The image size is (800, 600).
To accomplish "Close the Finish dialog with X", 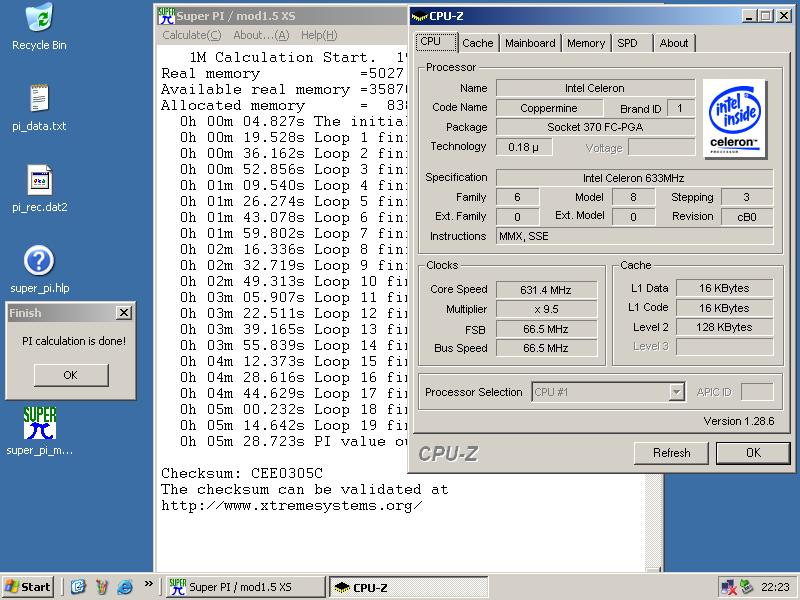I will point(124,312).
